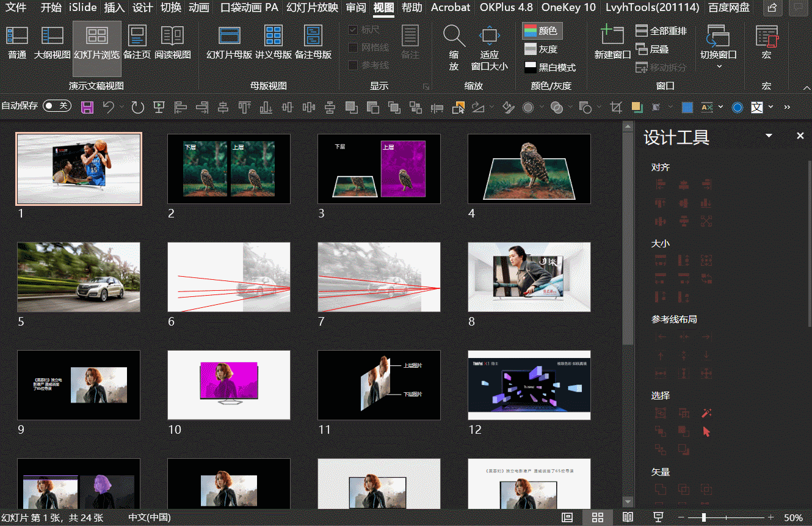Image resolution: width=812 pixels, height=526 pixels.
Task: Open 百度网盘 tab
Action: 729,7
